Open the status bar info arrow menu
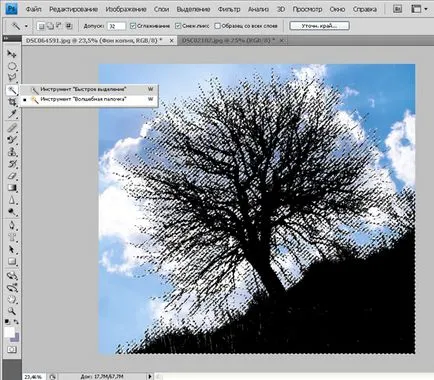The image size is (434, 380). 150,377
